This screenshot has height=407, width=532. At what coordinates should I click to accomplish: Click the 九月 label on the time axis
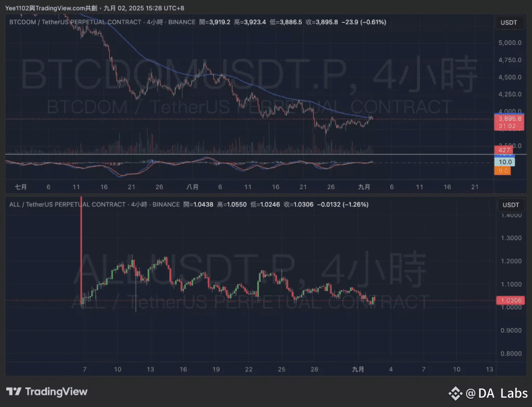(x=364, y=187)
